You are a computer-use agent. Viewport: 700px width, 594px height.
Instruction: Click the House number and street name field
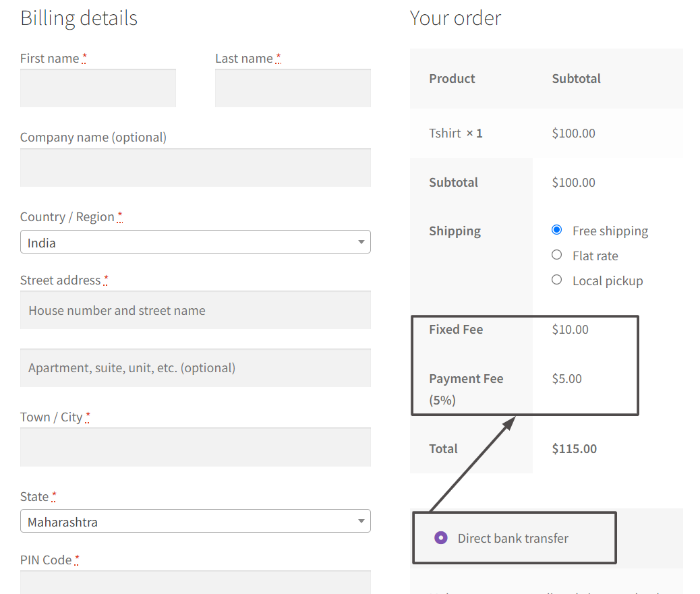[195, 309]
